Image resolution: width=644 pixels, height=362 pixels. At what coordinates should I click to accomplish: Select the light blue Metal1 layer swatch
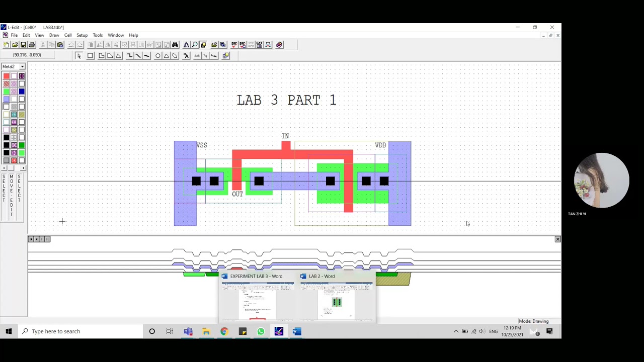pyautogui.click(x=7, y=99)
